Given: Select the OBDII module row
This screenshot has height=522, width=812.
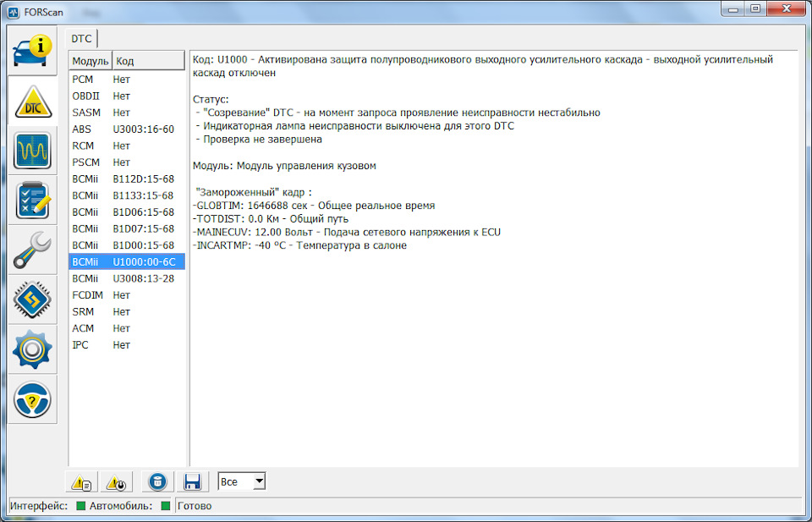Looking at the screenshot, I should click(127, 96).
